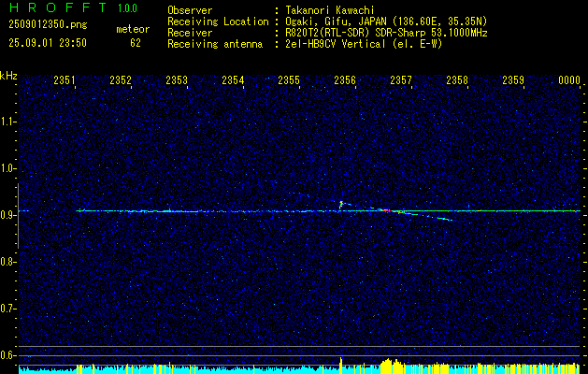Click time marker 2355
The height and width of the screenshot is (374, 588).
[289, 80]
